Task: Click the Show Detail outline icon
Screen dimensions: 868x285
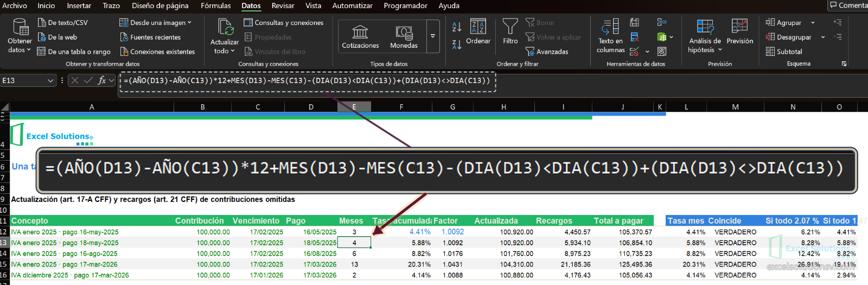Action: click(838, 22)
